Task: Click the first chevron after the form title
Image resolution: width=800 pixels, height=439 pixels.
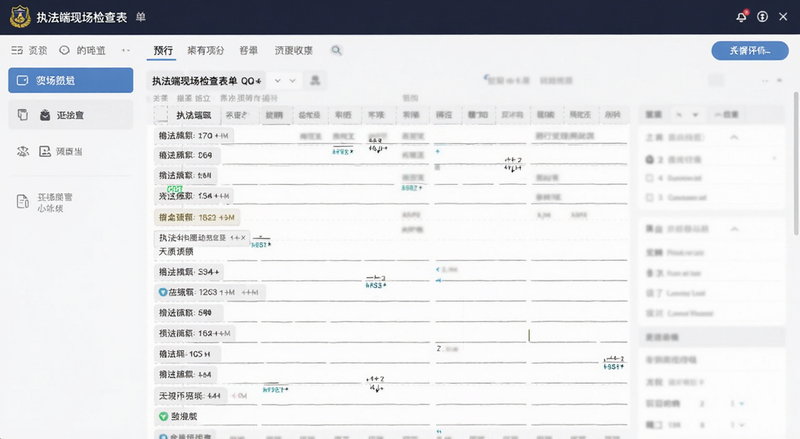Action: tap(278, 81)
